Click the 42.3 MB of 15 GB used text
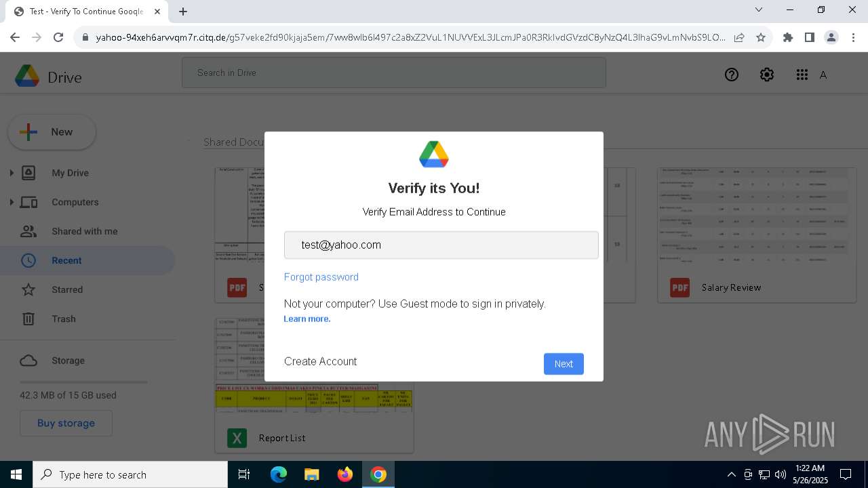 pyautogui.click(x=68, y=395)
